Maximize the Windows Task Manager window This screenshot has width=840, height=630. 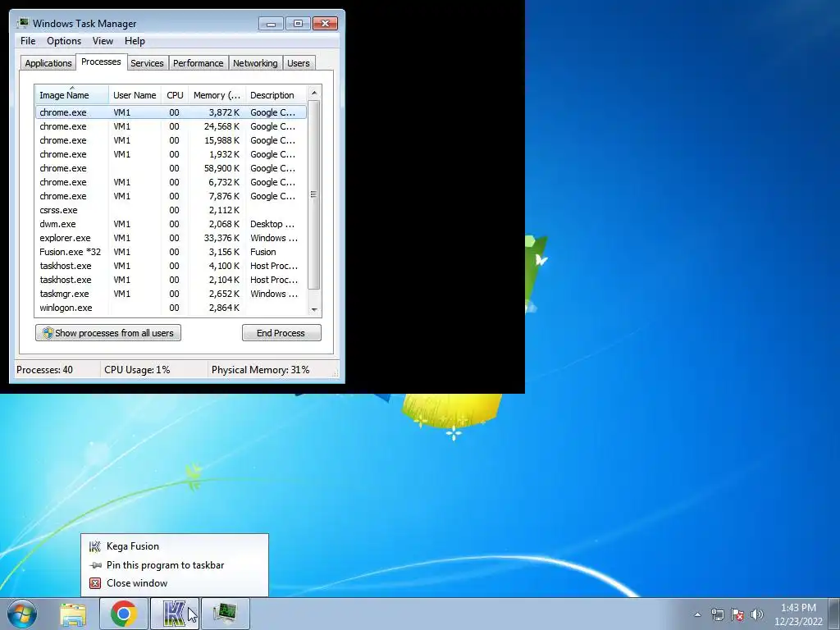298,24
